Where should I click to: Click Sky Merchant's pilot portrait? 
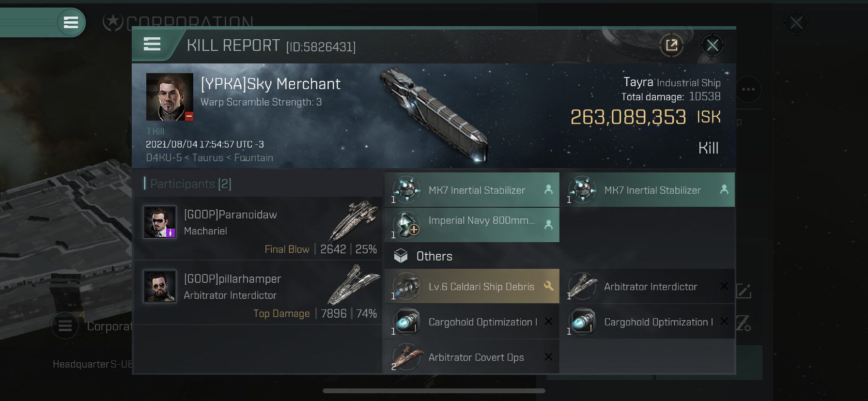(x=170, y=97)
